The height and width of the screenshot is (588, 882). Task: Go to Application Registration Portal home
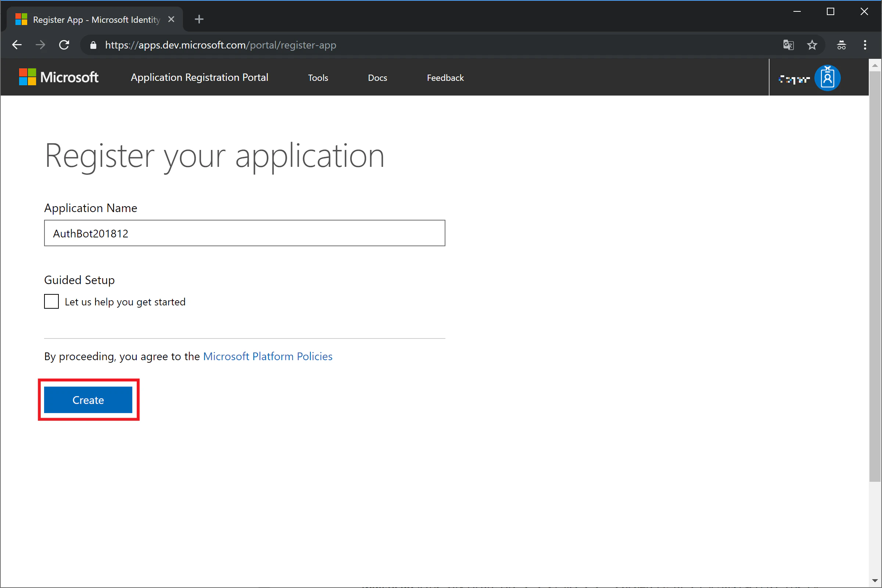(200, 77)
